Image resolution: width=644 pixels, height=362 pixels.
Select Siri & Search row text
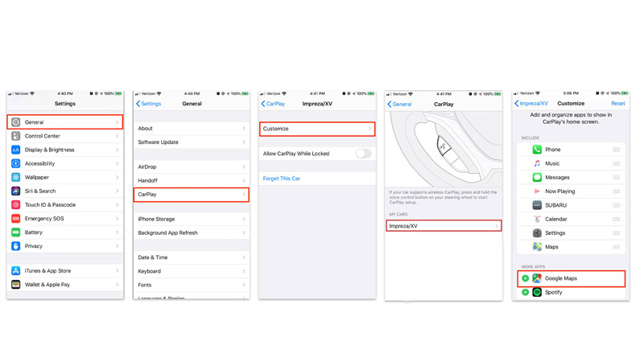pos(39,191)
